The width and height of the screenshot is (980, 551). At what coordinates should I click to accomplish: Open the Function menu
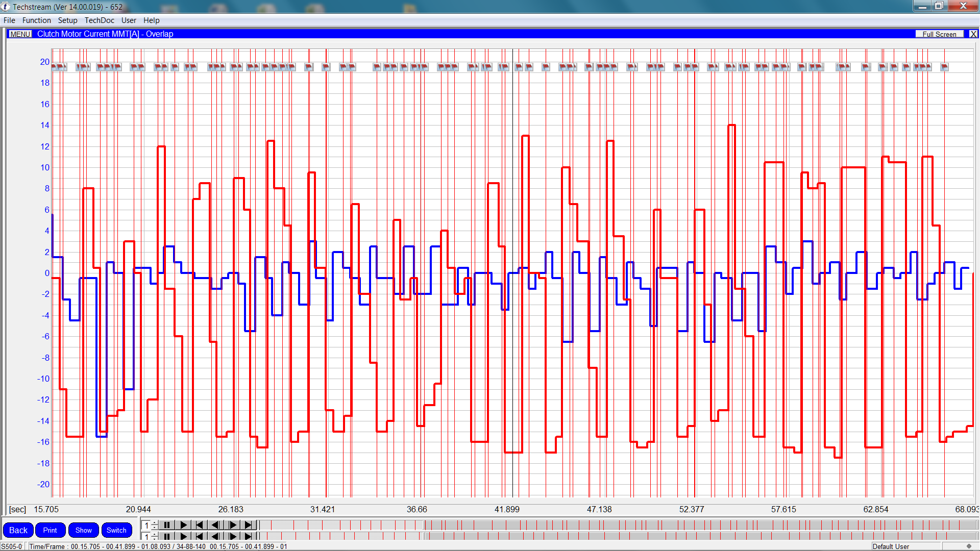point(36,20)
